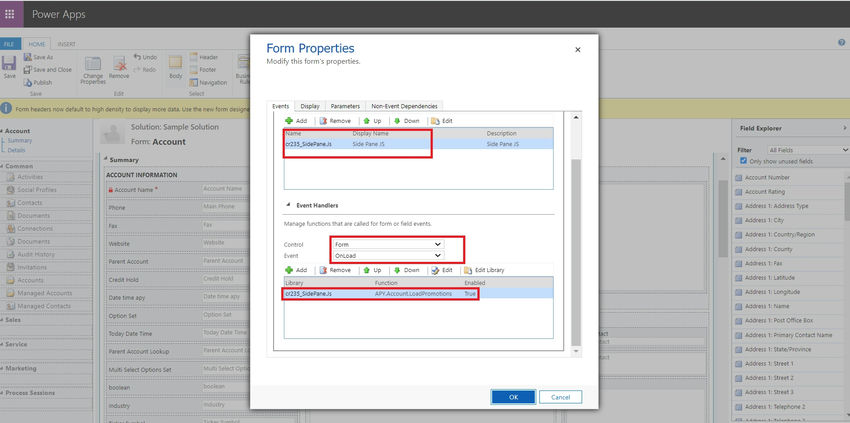The width and height of the screenshot is (850, 423).
Task: Switch to the Display tab
Action: point(310,106)
